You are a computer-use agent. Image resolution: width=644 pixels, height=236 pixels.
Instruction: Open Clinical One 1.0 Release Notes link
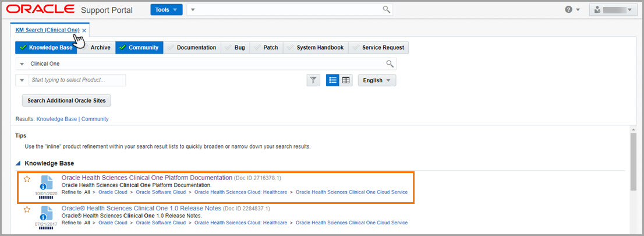(141, 208)
